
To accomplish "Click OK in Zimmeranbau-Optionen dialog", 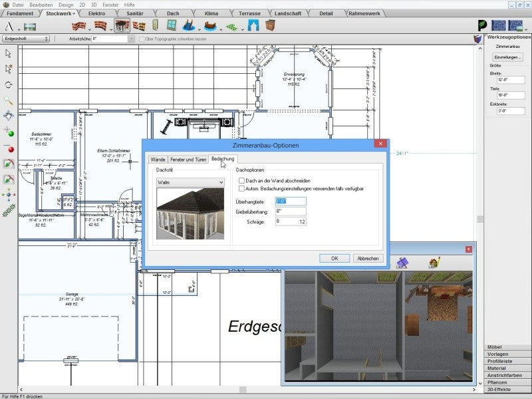I will click(x=334, y=258).
